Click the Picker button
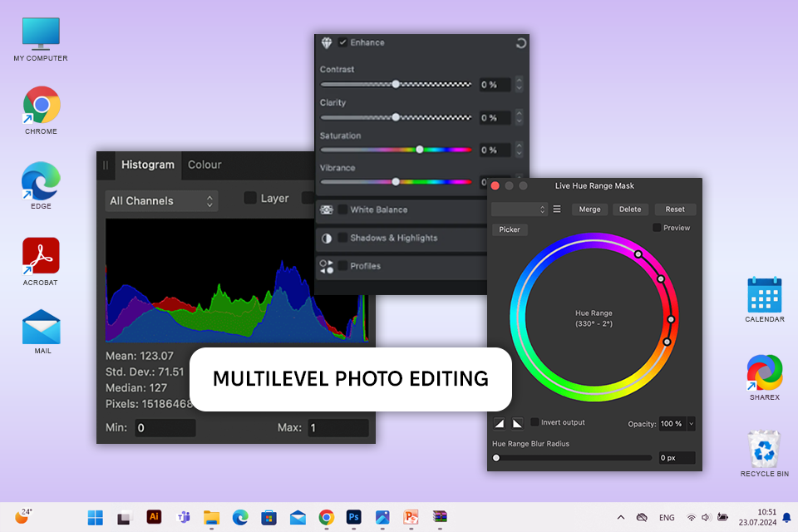The height and width of the screenshot is (532, 798). click(510, 229)
